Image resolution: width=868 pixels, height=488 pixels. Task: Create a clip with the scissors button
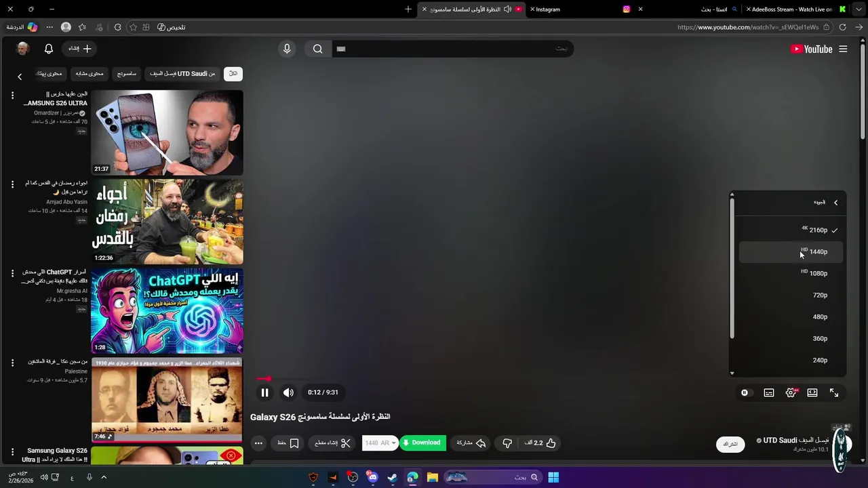(332, 443)
